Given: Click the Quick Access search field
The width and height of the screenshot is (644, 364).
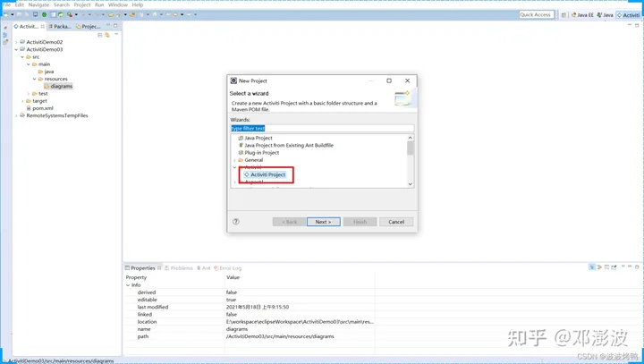Looking at the screenshot, I should 536,15.
